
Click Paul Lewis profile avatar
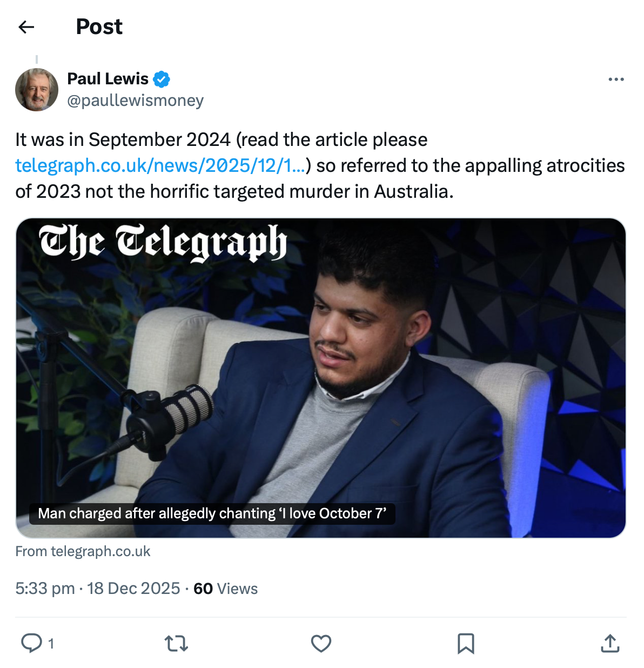coord(37,90)
